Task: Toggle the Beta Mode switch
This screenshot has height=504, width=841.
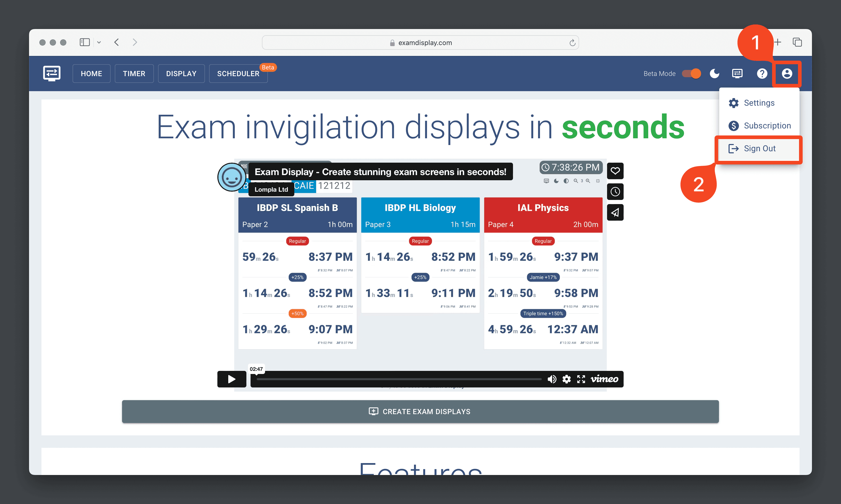Action: (x=691, y=74)
